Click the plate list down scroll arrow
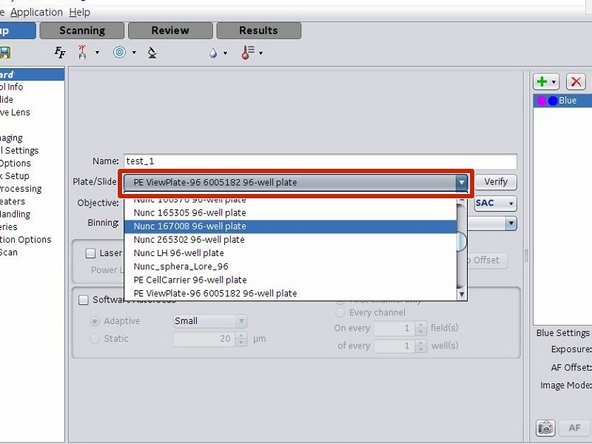This screenshot has width=592, height=444. [x=461, y=294]
